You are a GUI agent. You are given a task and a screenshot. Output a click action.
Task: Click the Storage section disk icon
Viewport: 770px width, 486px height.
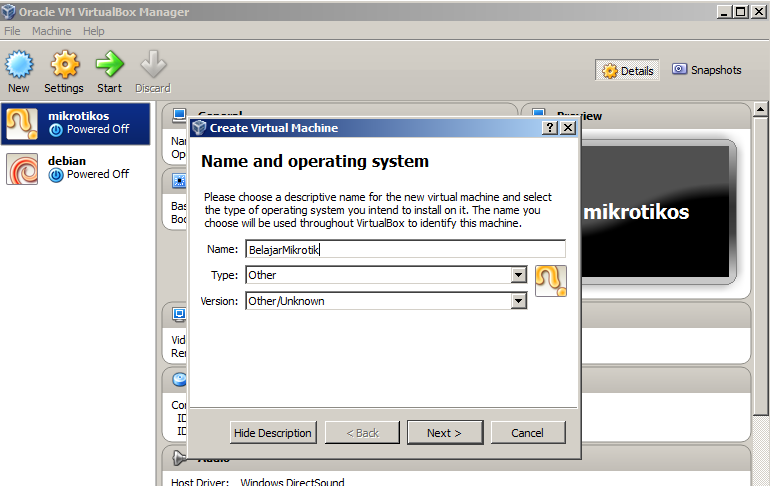coord(180,379)
